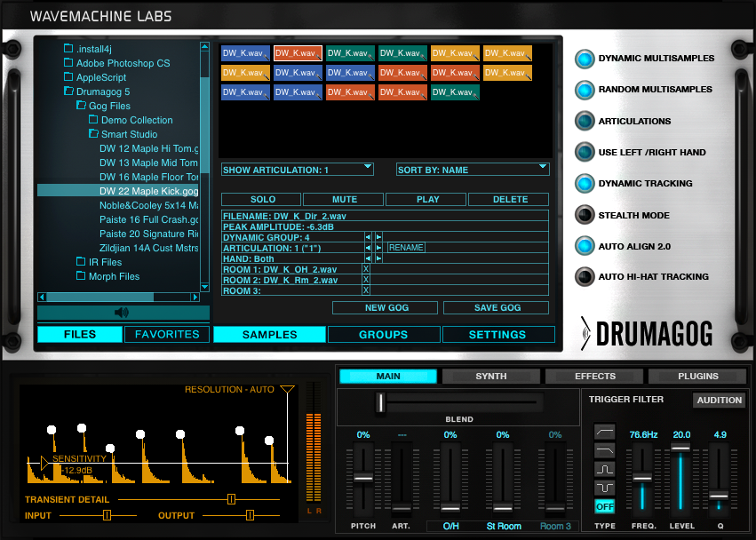Select the low-pass trigger filter type
The image size is (756, 540).
(x=605, y=449)
